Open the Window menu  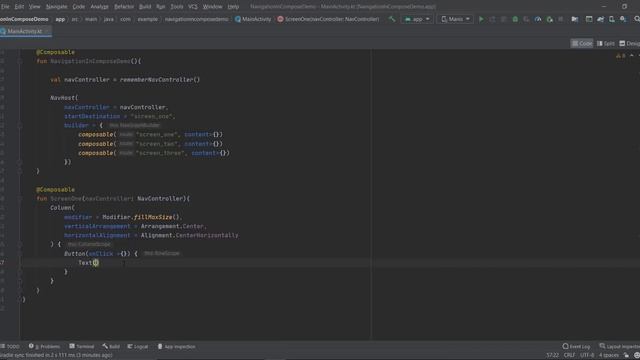(212, 7)
